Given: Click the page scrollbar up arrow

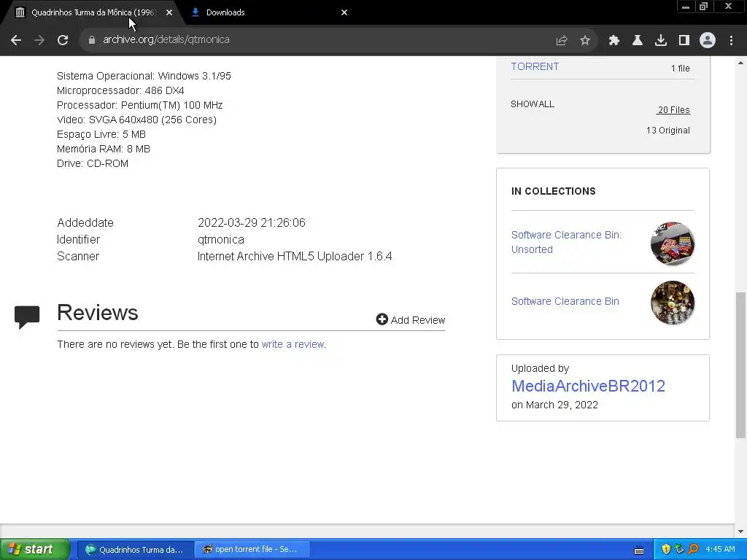Looking at the screenshot, I should point(740,63).
